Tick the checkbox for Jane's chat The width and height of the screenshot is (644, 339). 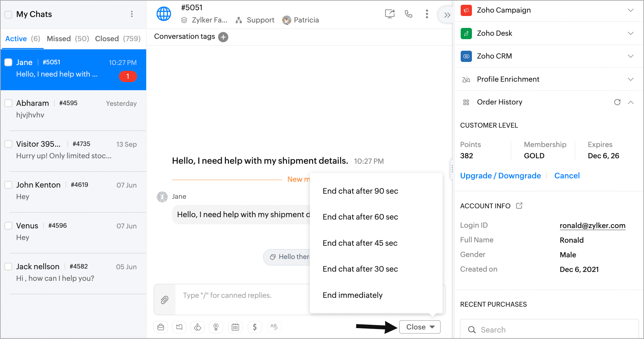[8, 62]
